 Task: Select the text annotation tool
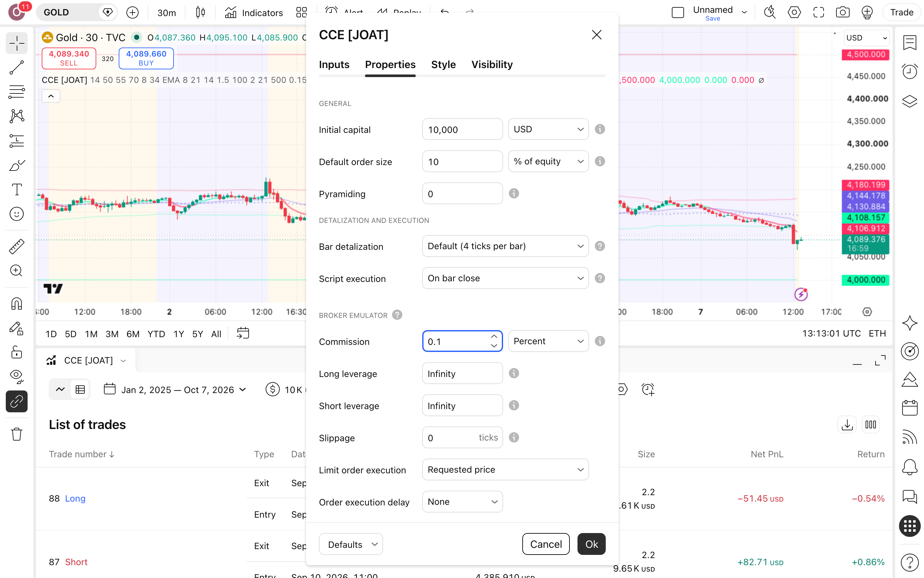click(x=17, y=189)
